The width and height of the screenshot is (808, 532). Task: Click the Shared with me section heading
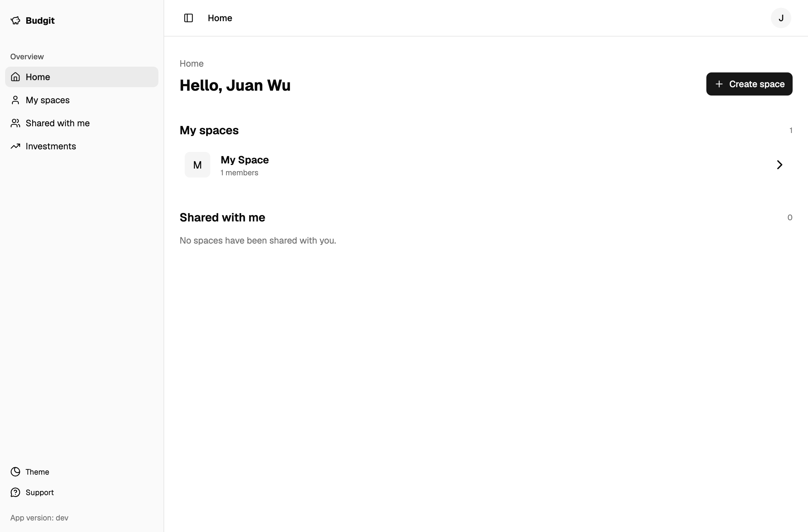coord(223,218)
